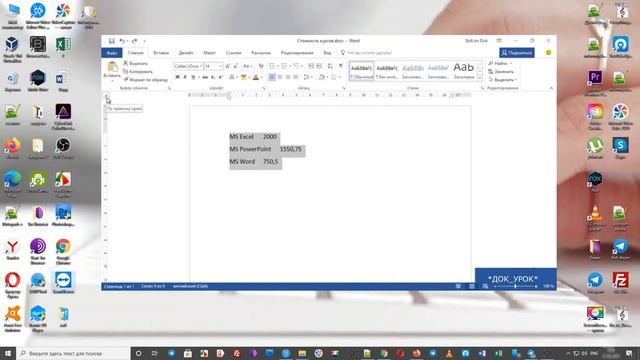Click the taskbar search box
Image resolution: width=640 pixels, height=360 pixels.
[x=74, y=353]
